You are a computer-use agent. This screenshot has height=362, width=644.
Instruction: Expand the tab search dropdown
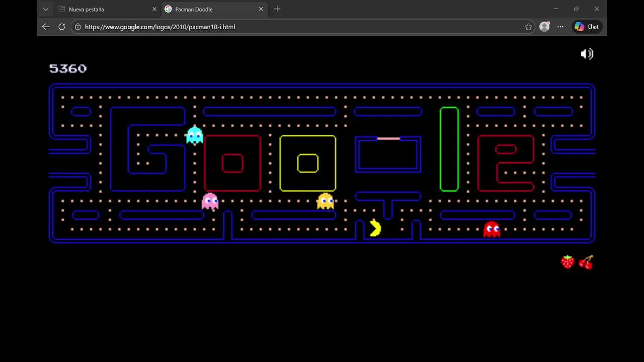[x=46, y=9]
